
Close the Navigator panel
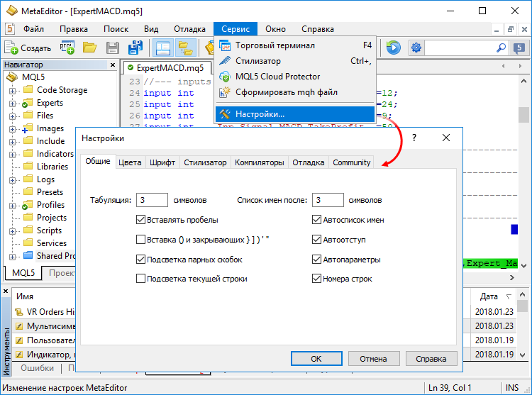(x=113, y=65)
